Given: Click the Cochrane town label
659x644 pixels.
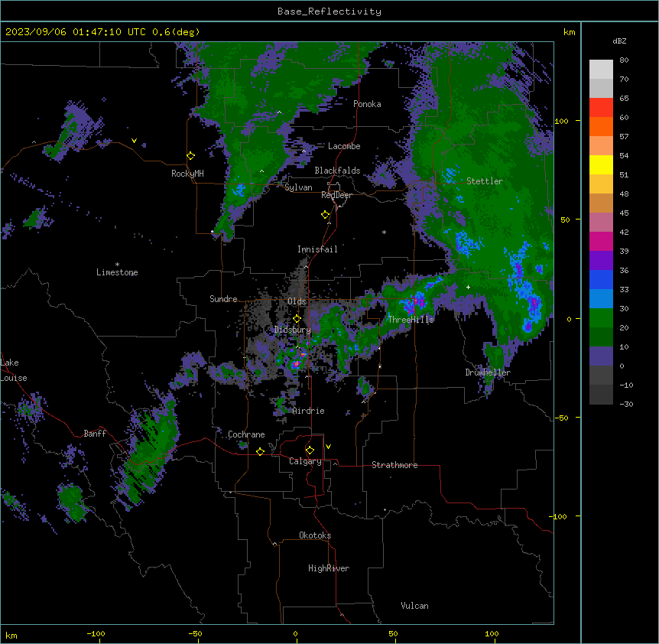Looking at the screenshot, I should coord(246,434).
